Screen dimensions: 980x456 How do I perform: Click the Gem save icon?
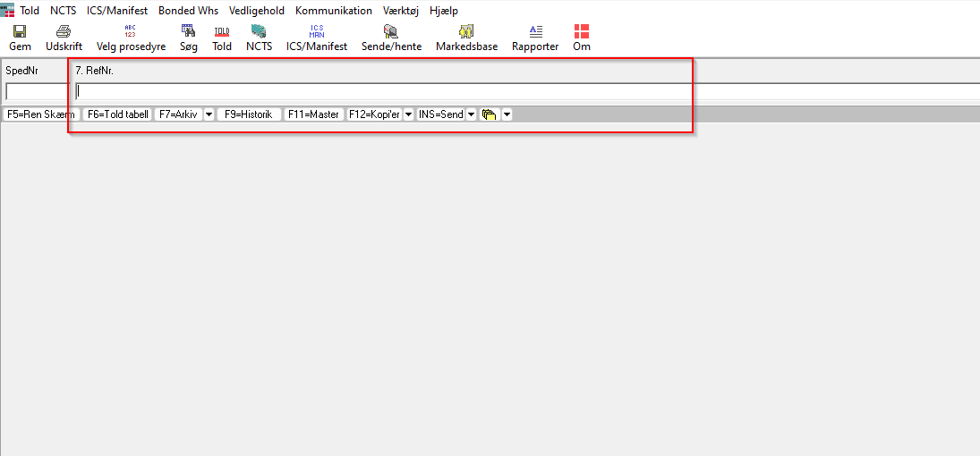20,31
